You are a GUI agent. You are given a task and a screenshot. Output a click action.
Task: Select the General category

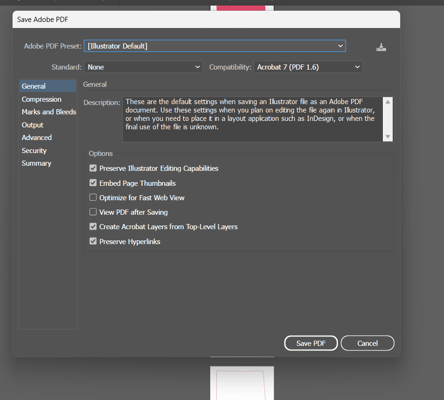(48, 86)
